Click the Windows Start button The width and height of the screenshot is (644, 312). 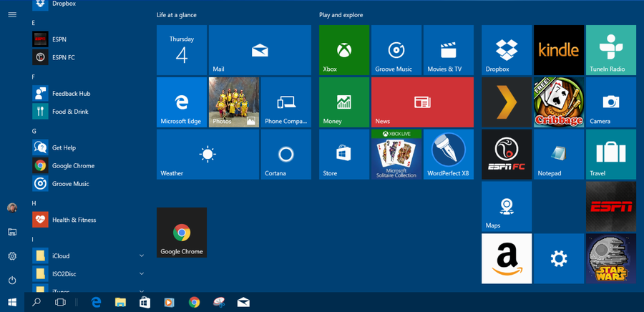coord(12,303)
